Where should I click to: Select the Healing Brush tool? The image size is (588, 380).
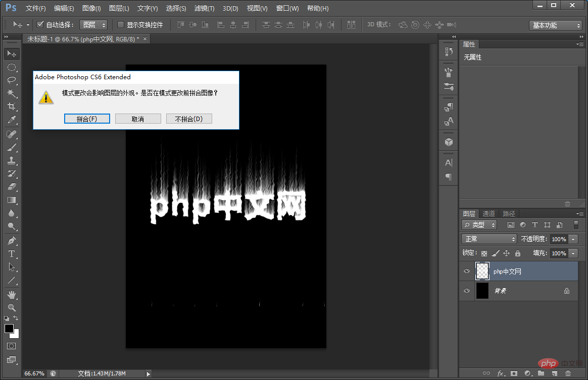coord(12,134)
